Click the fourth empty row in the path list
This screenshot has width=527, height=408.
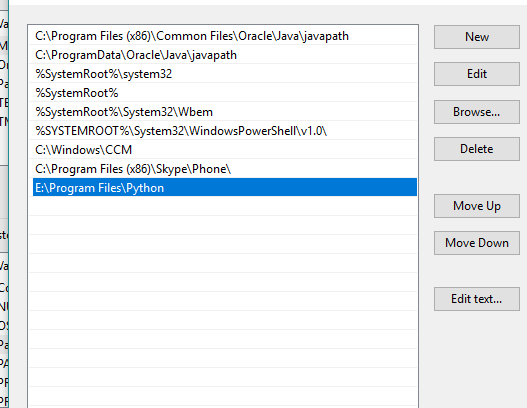[x=225, y=263]
